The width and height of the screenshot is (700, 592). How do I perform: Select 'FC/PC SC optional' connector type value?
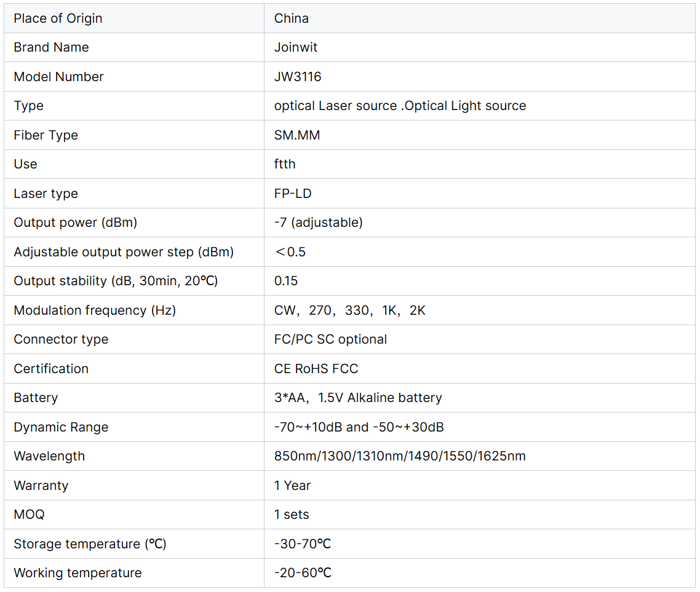click(330, 339)
